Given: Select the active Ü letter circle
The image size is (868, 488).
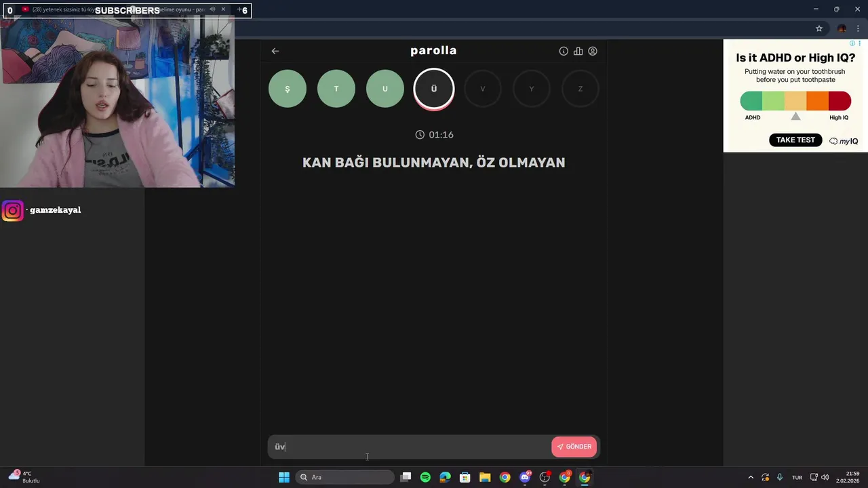Looking at the screenshot, I should (434, 89).
